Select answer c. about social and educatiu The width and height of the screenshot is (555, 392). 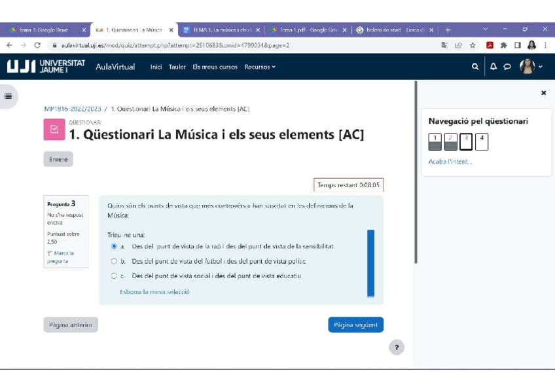[x=114, y=276]
